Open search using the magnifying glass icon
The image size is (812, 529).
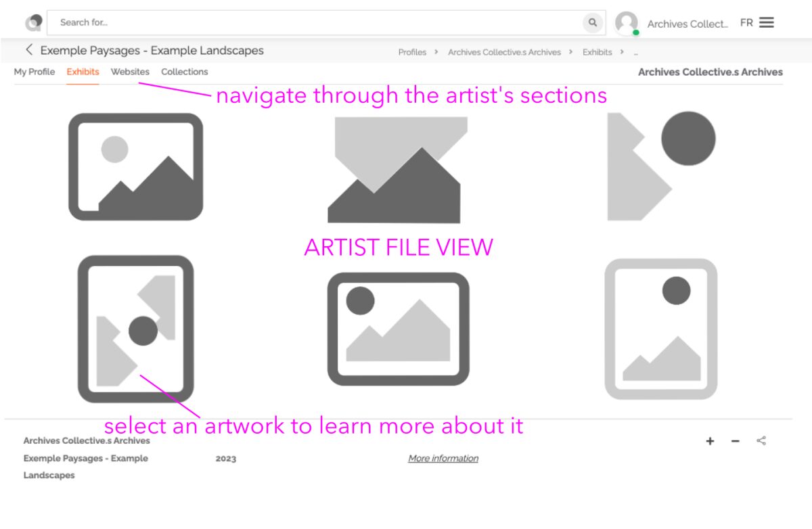(592, 22)
